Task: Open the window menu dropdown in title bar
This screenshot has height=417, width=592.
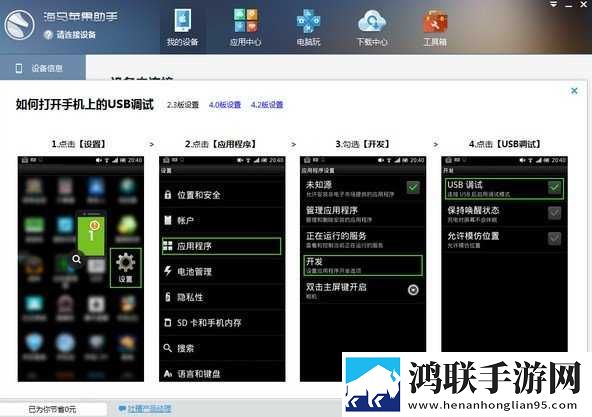Action: pos(554,5)
